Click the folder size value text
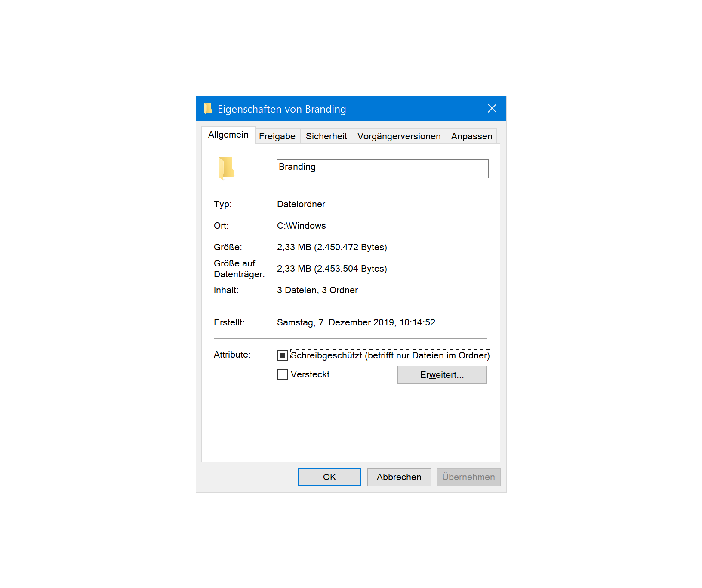 [332, 247]
